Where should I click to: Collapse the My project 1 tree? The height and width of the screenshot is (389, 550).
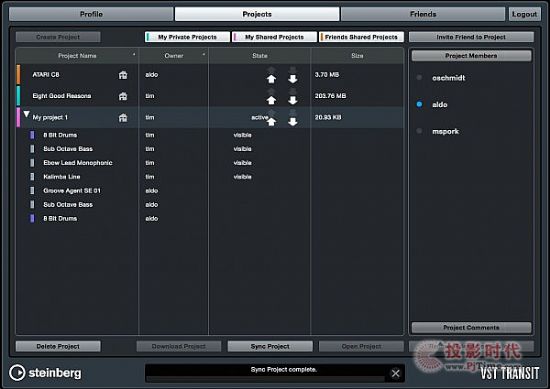point(27,114)
